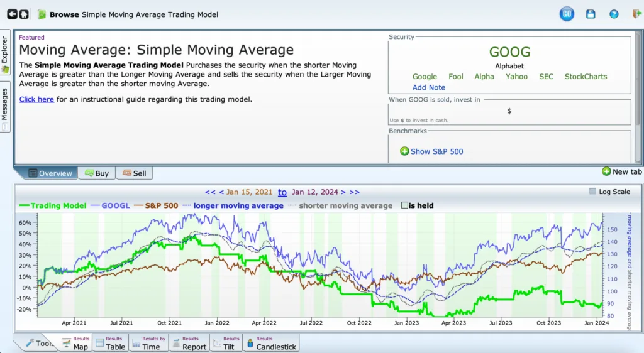
Task: Click the exit icon at top right
Action: click(636, 14)
